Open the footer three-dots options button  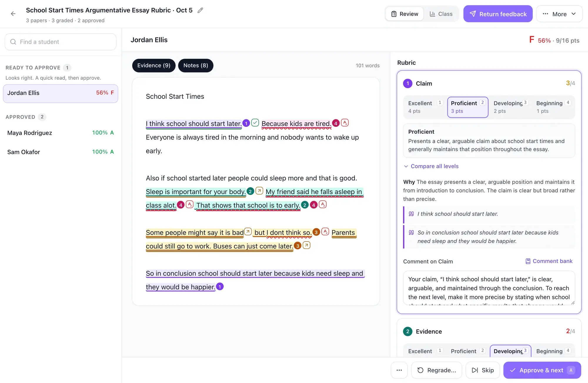tap(399, 370)
